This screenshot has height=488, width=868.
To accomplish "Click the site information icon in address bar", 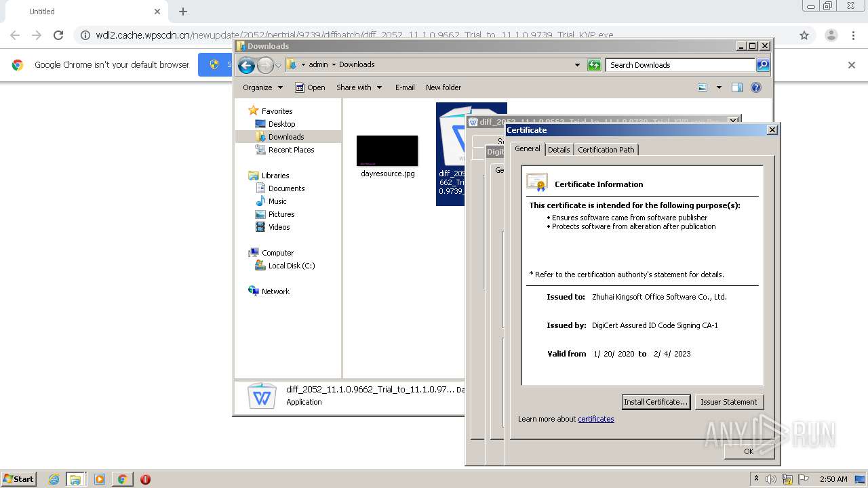I will 85,35.
